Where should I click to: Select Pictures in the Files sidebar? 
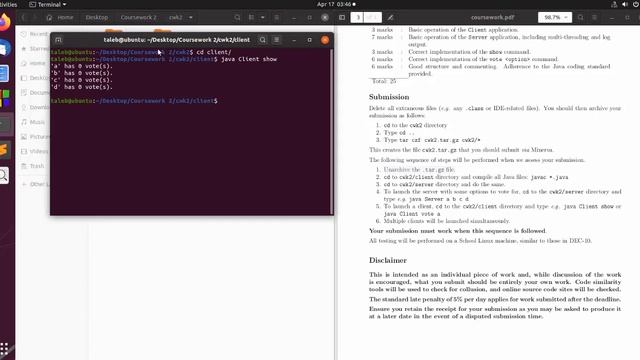pyautogui.click(x=35, y=137)
